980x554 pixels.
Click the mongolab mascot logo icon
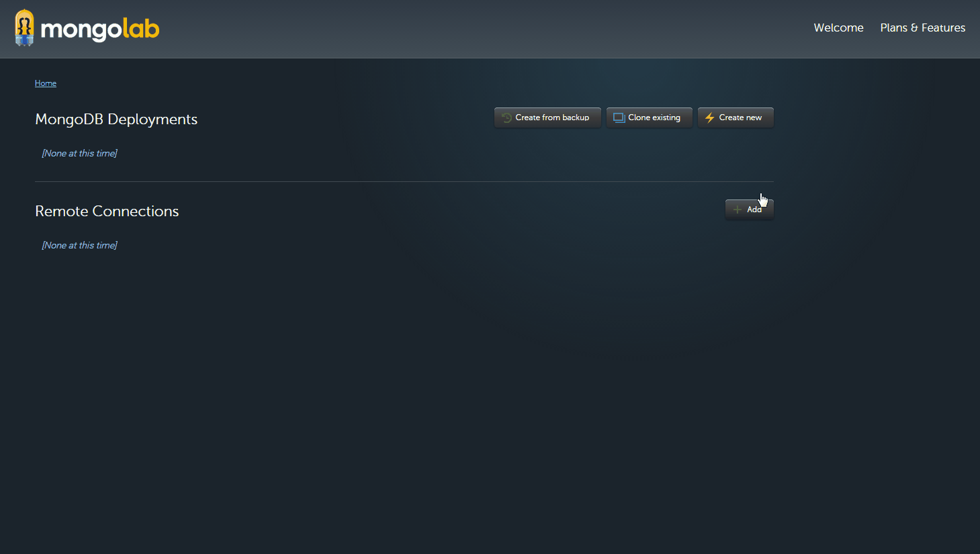pos(25,28)
